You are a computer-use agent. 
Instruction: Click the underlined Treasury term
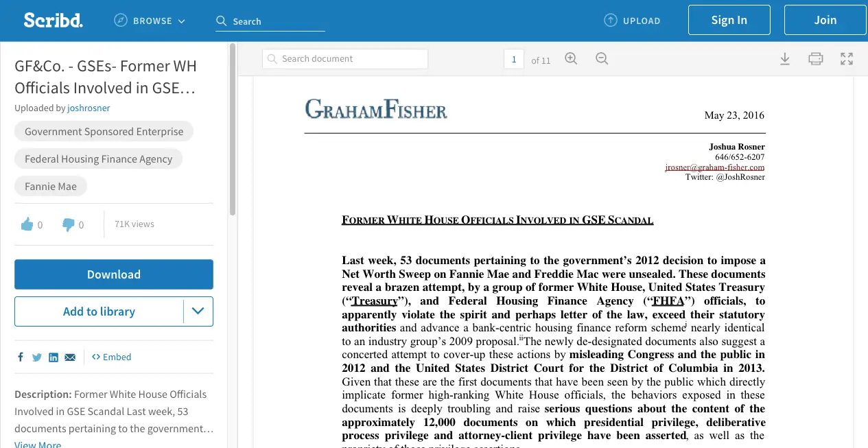[x=375, y=301]
